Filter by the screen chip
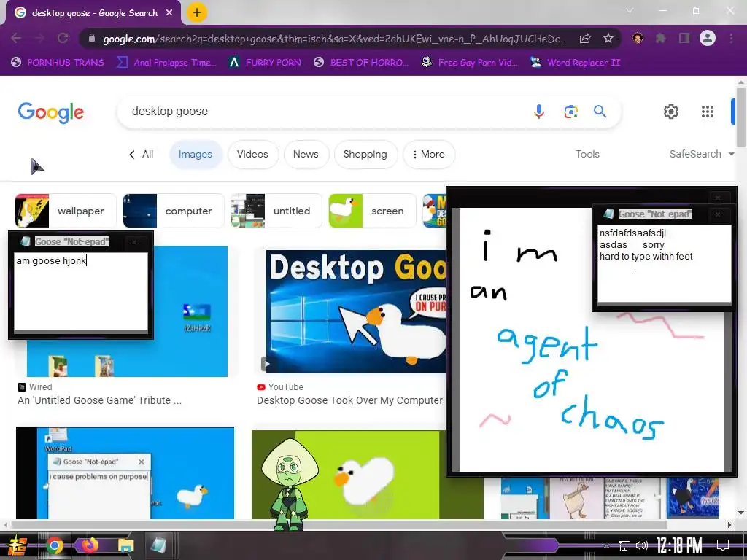The image size is (747, 560). pos(372,211)
